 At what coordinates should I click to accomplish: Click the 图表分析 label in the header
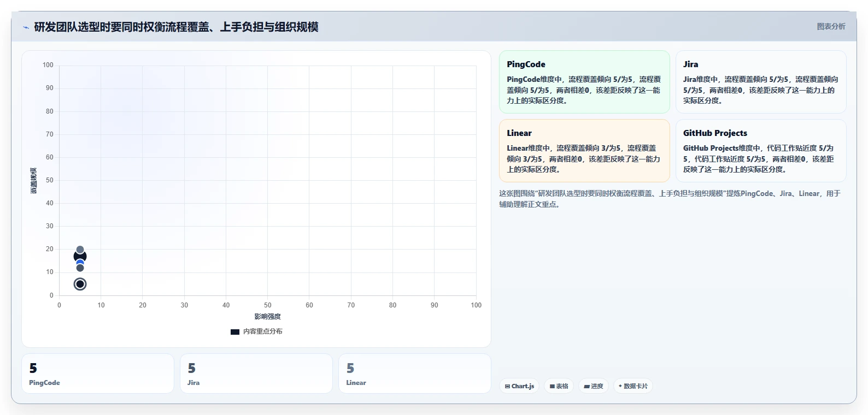[831, 26]
